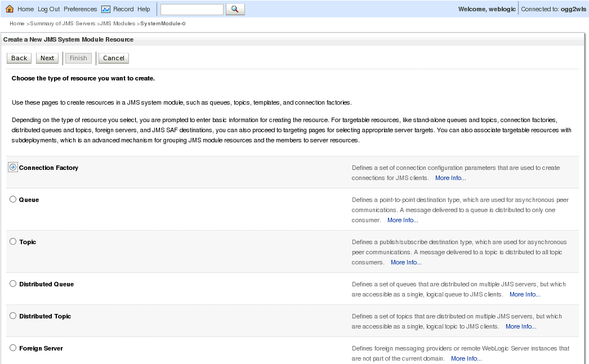This screenshot has width=589, height=364.
Task: Select the Connection Factory radio button
Action: click(13, 167)
